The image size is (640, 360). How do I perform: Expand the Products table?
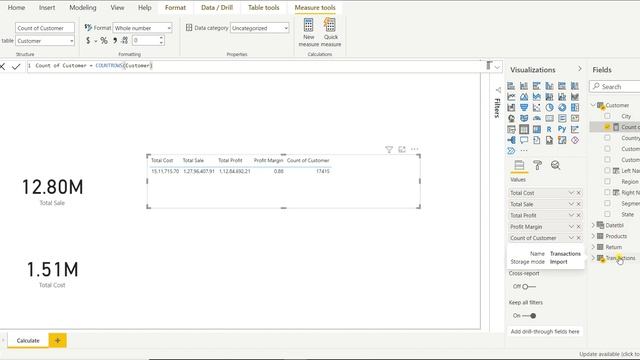pos(593,236)
